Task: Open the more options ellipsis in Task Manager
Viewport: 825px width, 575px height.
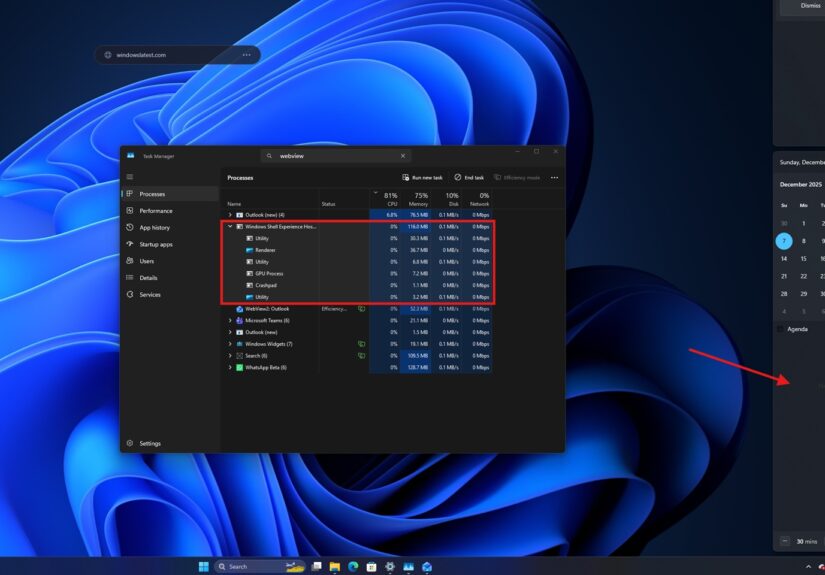Action: tap(554, 178)
